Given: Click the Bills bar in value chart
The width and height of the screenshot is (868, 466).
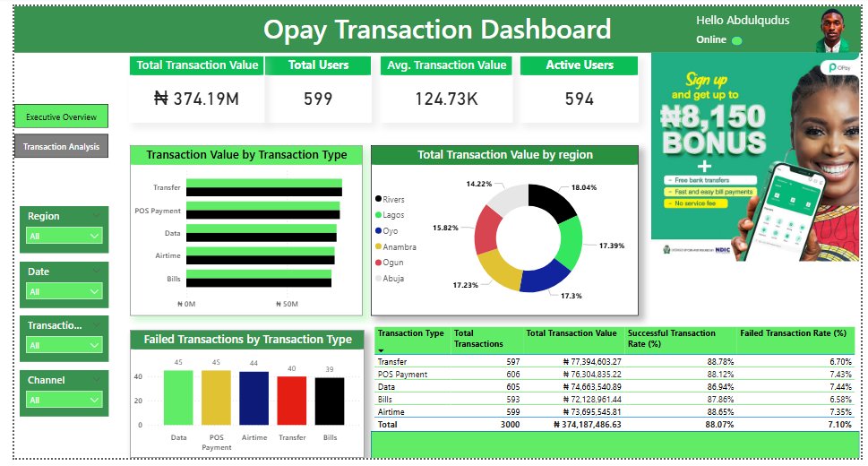Looking at the screenshot, I should tap(259, 278).
